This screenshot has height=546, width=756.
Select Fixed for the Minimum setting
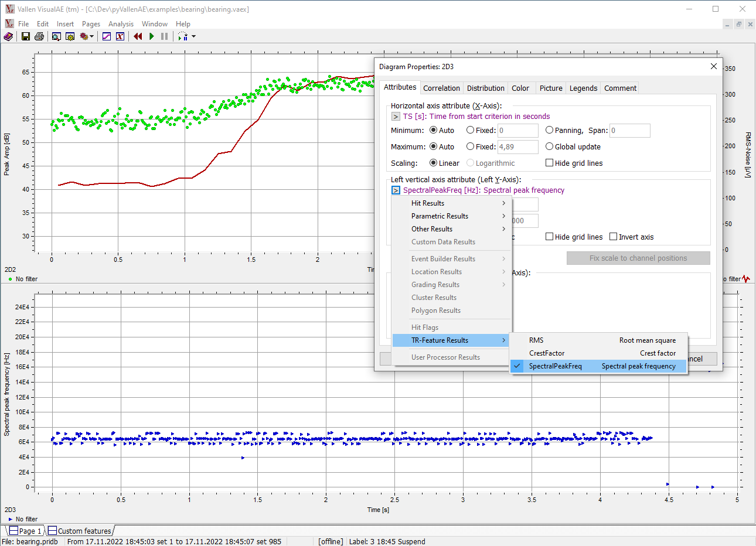481,130
